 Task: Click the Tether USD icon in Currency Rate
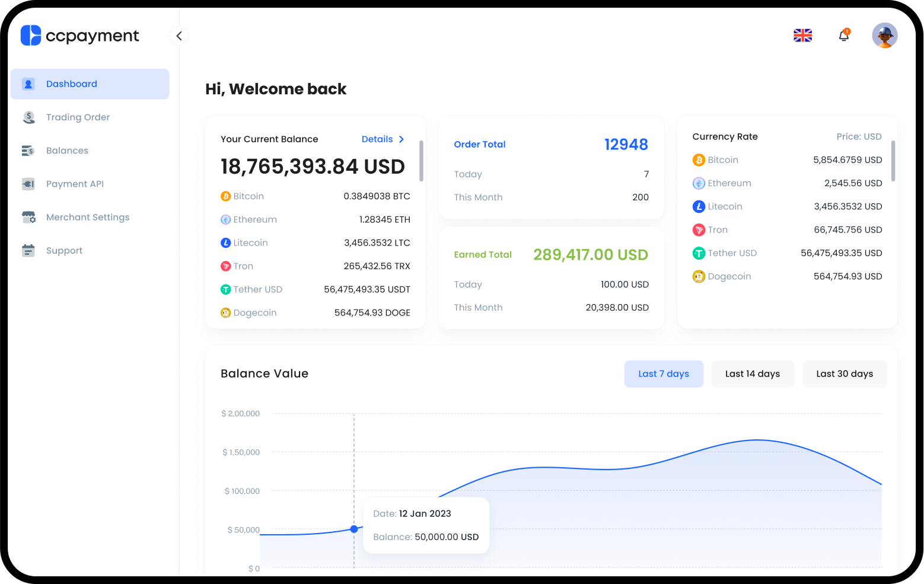pos(699,253)
